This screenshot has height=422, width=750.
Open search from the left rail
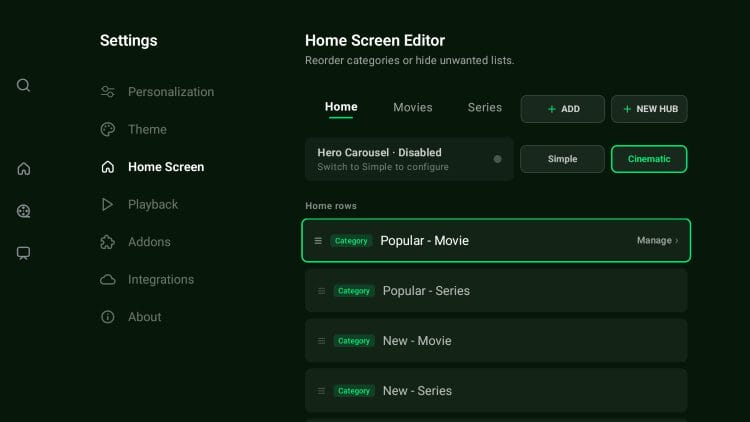[x=23, y=85]
